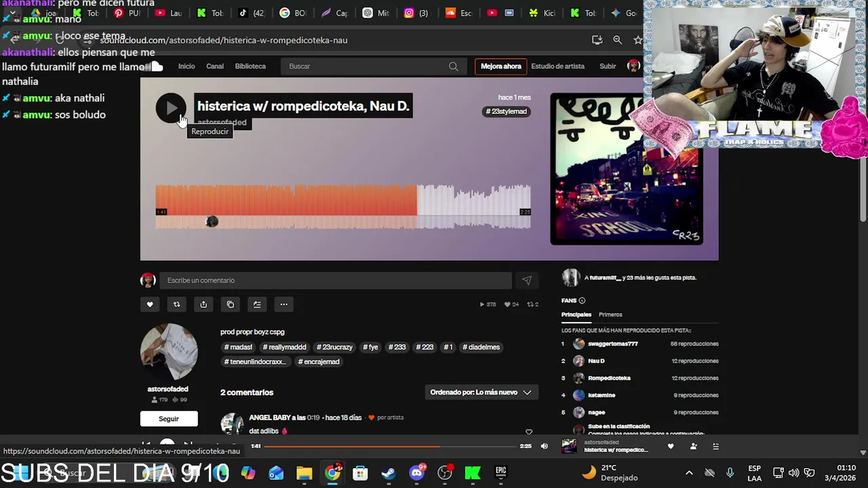Open ANGEL BABY commenter profile
Viewport: 868px width, 488px height.
coord(270,418)
